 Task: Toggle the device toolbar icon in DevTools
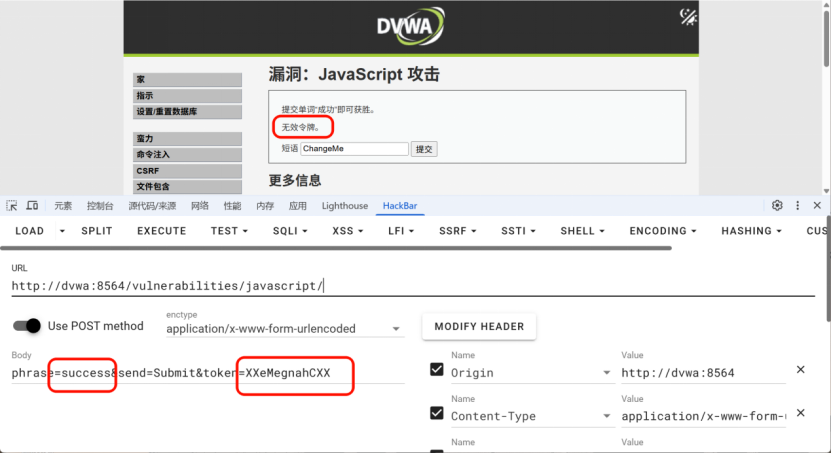coord(32,206)
